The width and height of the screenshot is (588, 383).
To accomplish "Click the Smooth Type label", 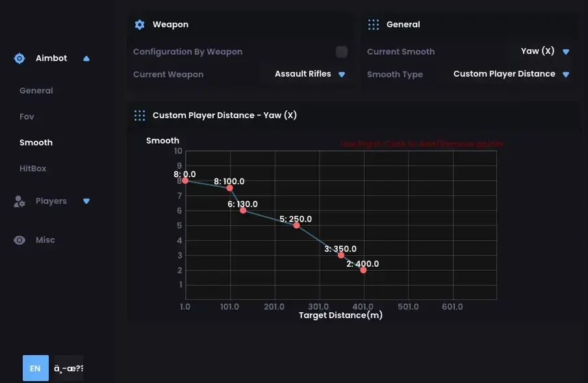I will pyautogui.click(x=395, y=75).
